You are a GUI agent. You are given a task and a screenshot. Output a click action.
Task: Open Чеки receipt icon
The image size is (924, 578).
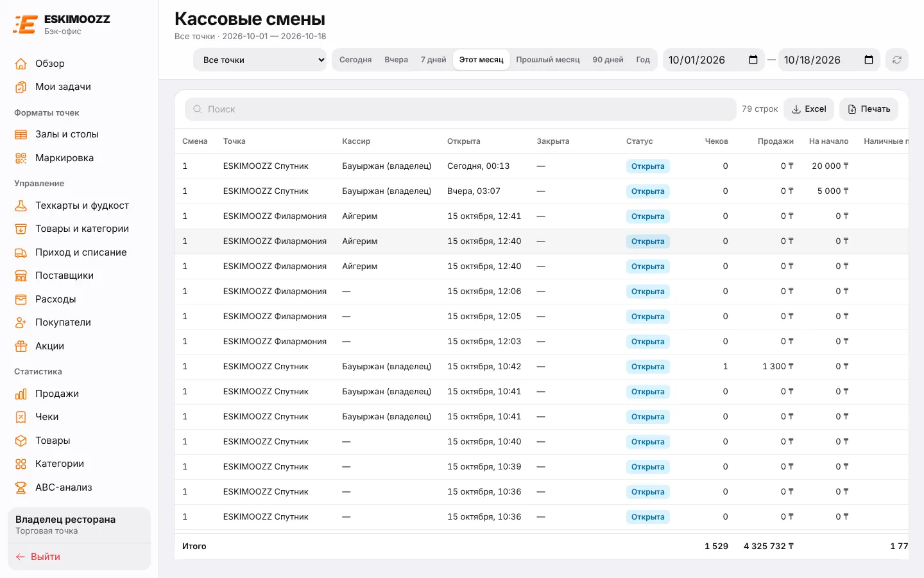[x=21, y=417]
